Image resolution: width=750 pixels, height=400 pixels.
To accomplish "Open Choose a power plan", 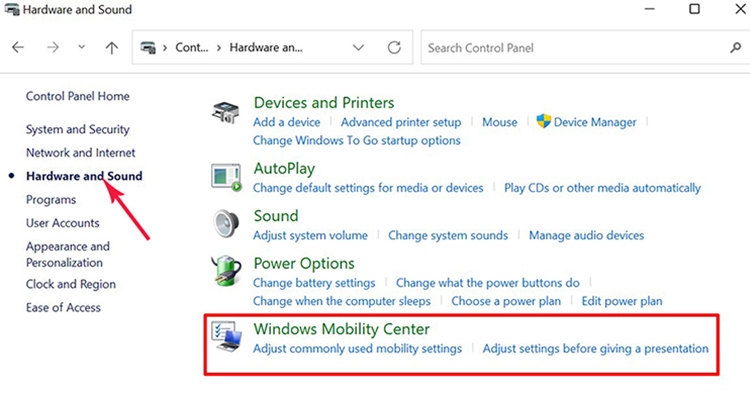I will [506, 301].
